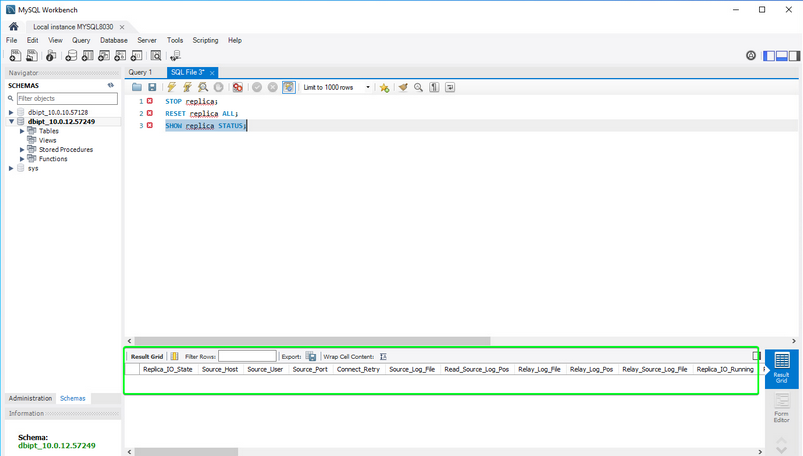Open script file folder icon in editor
This screenshot has height=456, width=803.
[x=137, y=87]
